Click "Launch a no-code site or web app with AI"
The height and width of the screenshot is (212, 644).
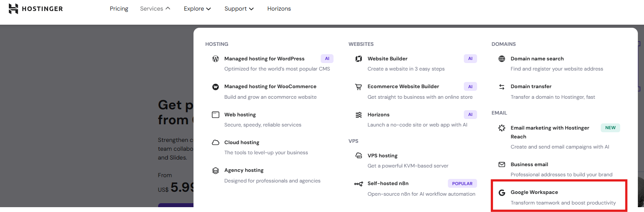[x=417, y=125]
